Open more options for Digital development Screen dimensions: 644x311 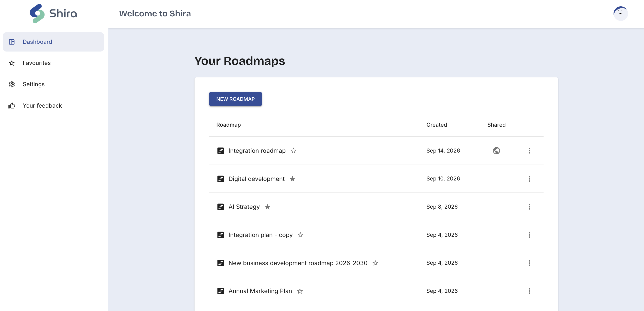[x=529, y=179]
